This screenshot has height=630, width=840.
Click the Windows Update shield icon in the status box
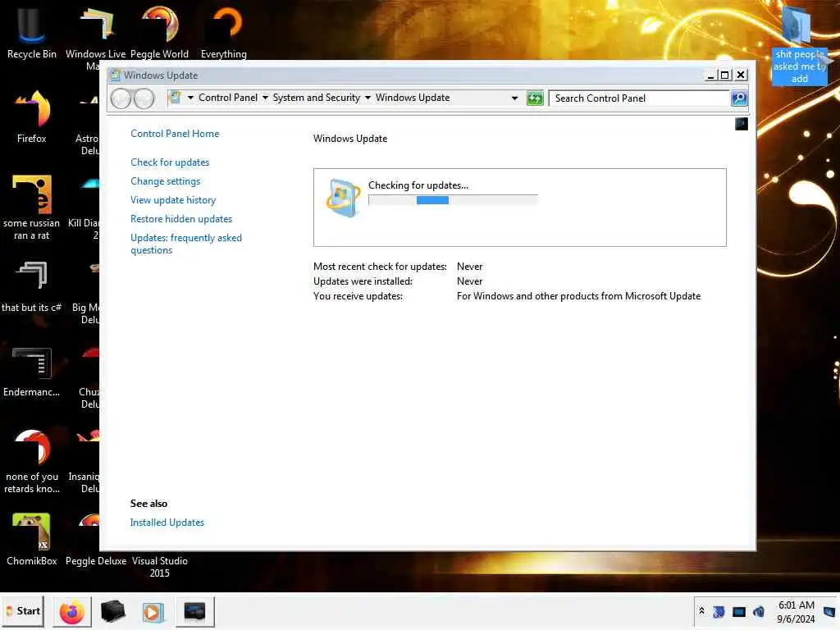point(343,198)
